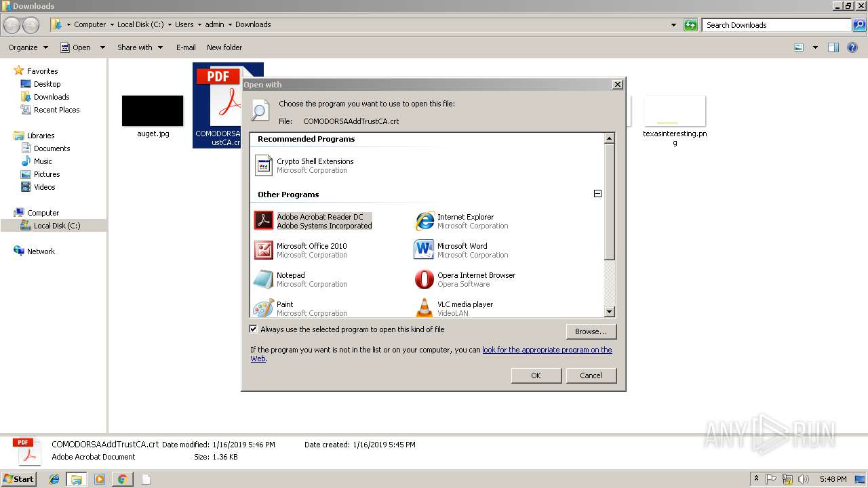Open Recent Places in navigation pane
This screenshot has width=868, height=488.
[56, 110]
